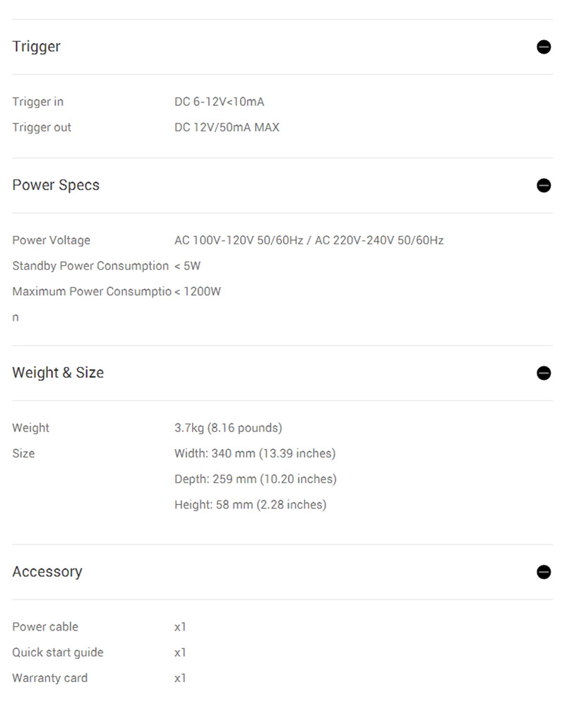Collapse Accessory section with minus icon

[x=544, y=572]
